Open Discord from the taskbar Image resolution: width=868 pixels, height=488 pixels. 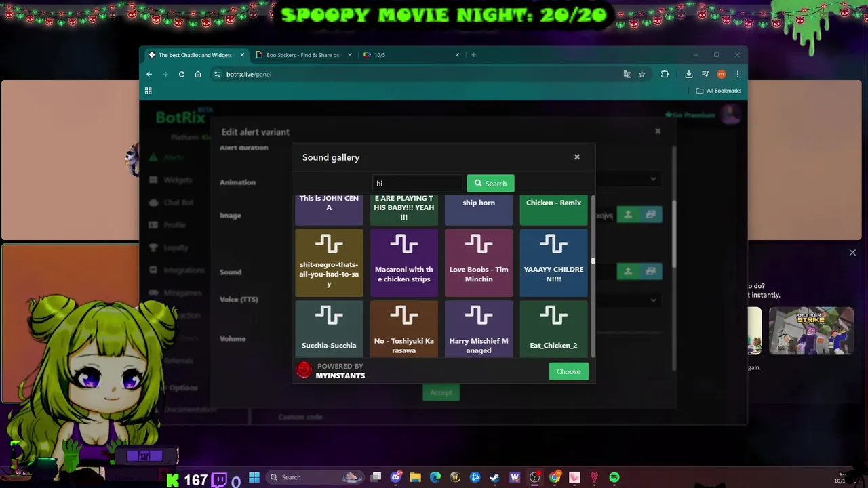tap(396, 477)
